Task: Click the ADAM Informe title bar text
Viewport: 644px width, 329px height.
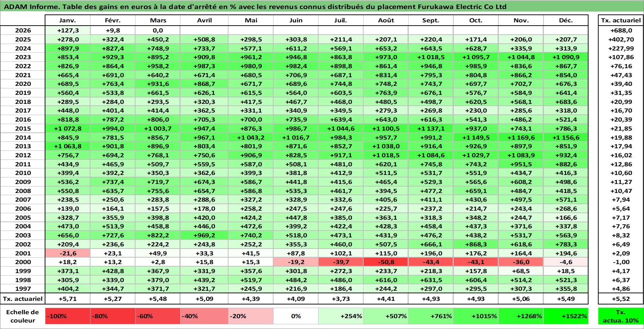Action: (x=255, y=6)
